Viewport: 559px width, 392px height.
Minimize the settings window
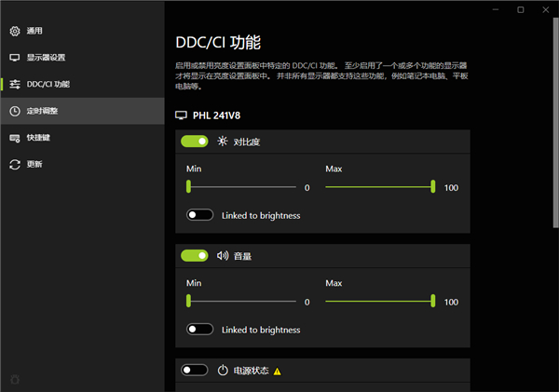(x=496, y=9)
